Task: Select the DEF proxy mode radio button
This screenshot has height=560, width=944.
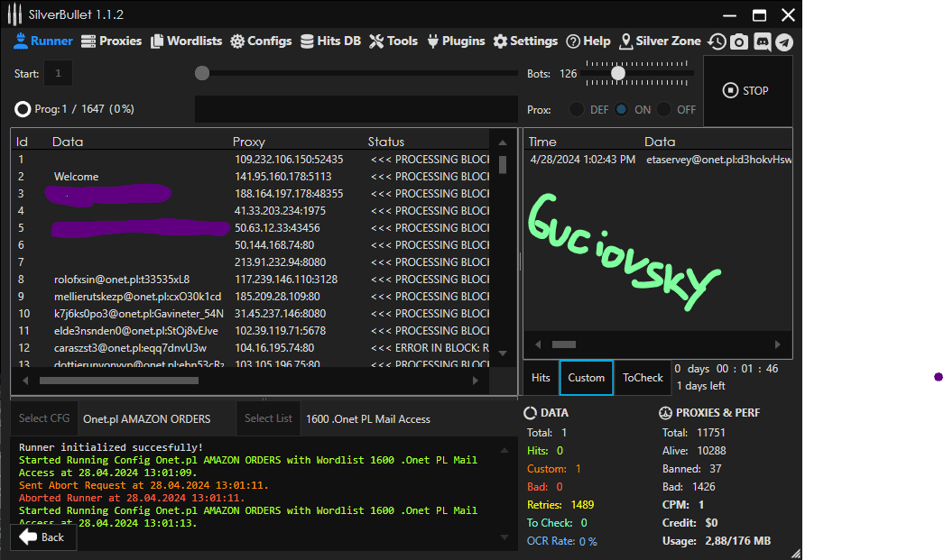Action: point(577,109)
